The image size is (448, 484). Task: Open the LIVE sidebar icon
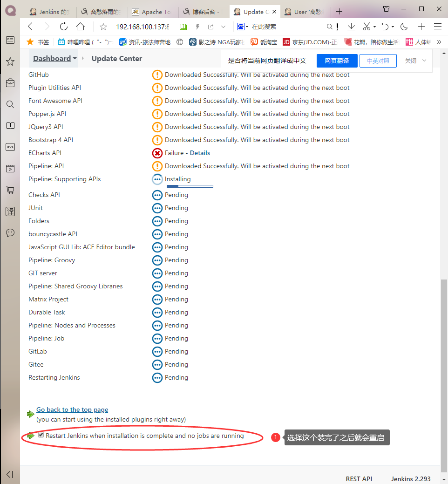click(10, 147)
